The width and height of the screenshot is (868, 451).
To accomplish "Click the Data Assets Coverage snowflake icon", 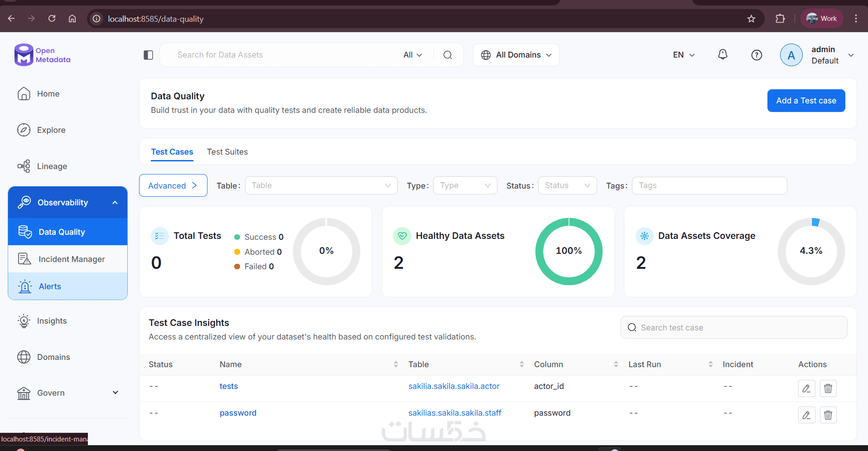I will 644,236.
